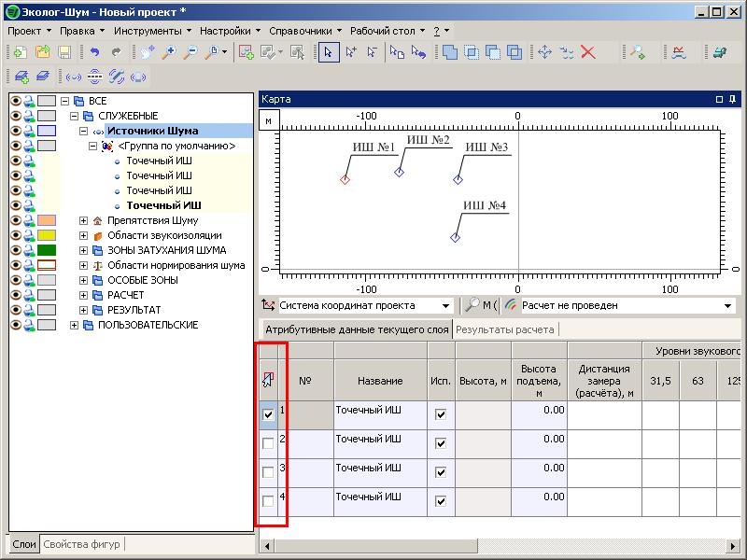Click the Save project floppy disk icon
The height and width of the screenshot is (560, 747).
click(x=64, y=53)
